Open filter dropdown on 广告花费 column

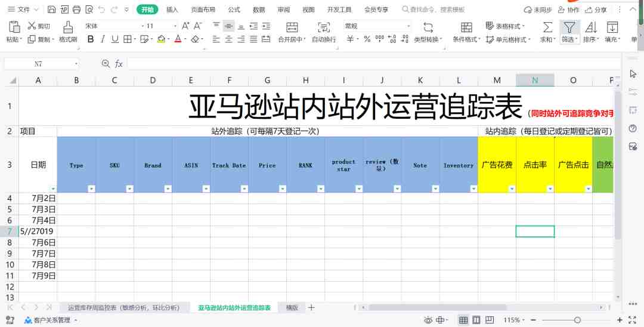512,189
